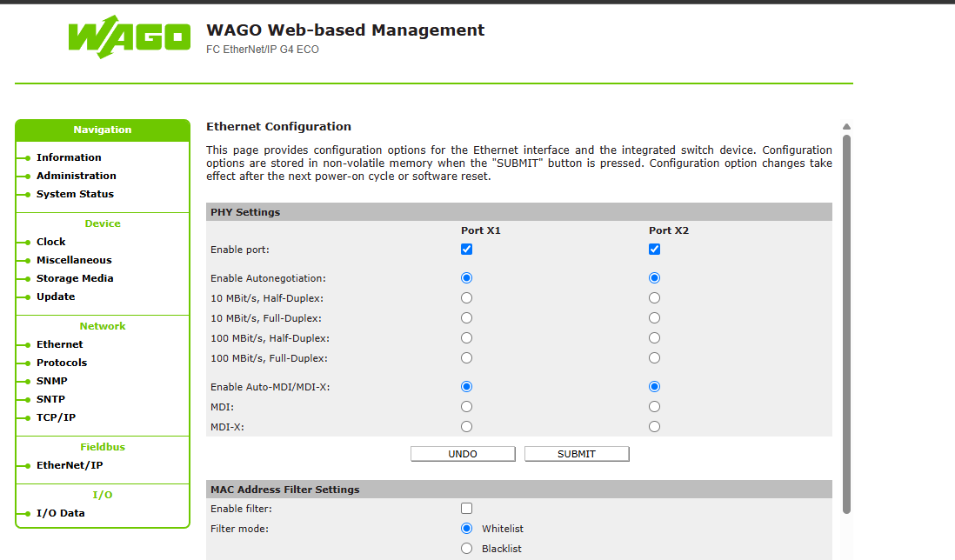Click the scrollbar up arrow
Image resolution: width=955 pixels, height=560 pixels.
coord(846,127)
